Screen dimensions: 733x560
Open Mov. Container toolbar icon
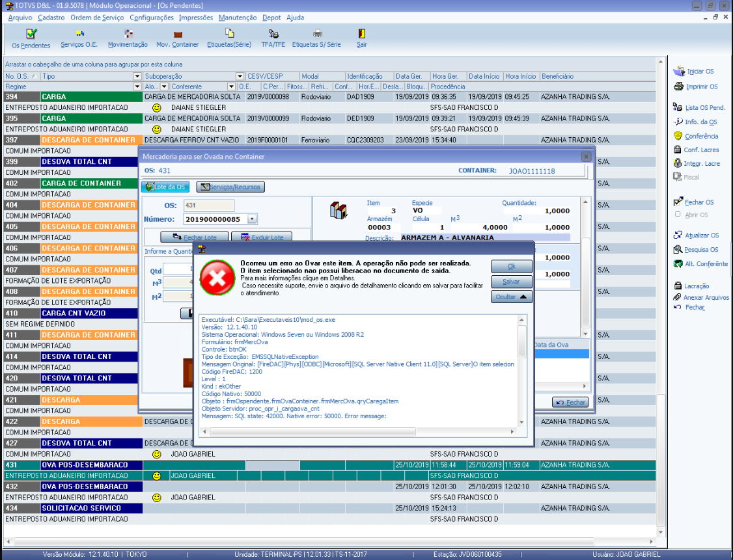coord(177,39)
